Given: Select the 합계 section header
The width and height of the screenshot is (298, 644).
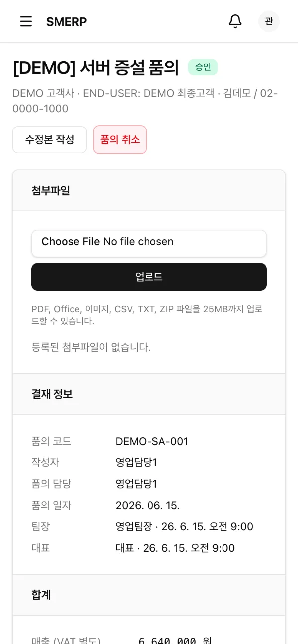Looking at the screenshot, I should pyautogui.click(x=149, y=595).
